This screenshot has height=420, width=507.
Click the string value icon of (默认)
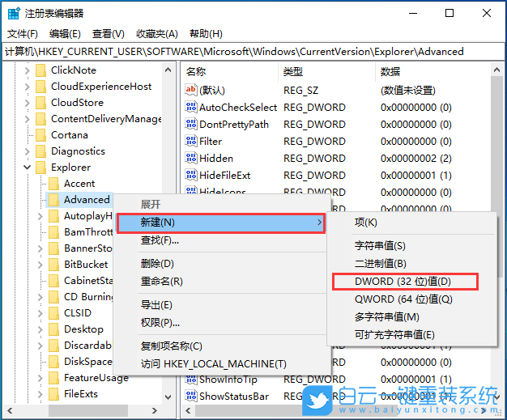191,90
